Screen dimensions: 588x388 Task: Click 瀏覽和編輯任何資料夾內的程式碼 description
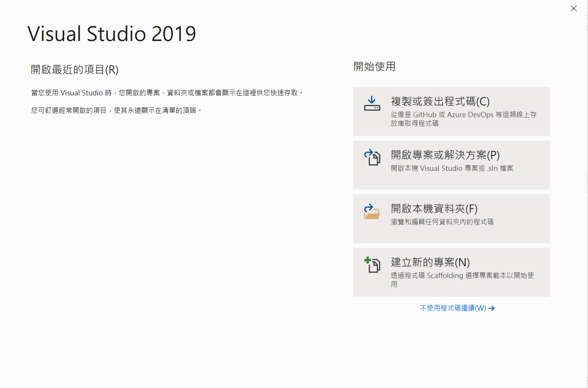442,222
